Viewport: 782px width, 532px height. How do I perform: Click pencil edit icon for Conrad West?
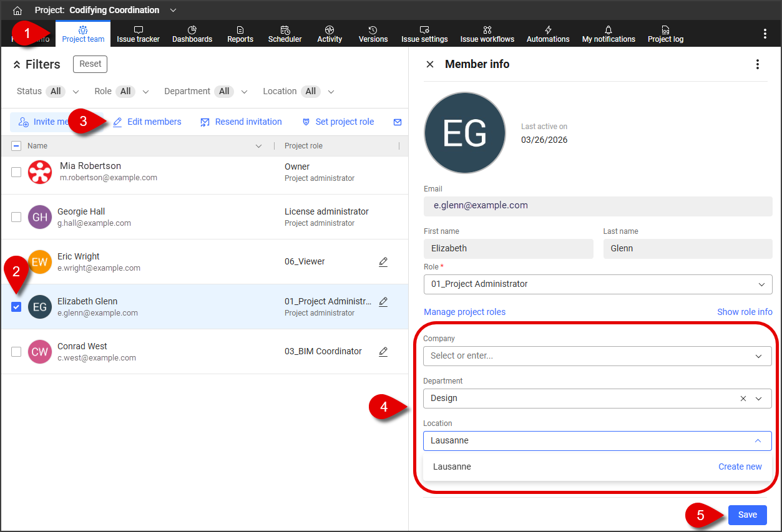[x=383, y=352]
